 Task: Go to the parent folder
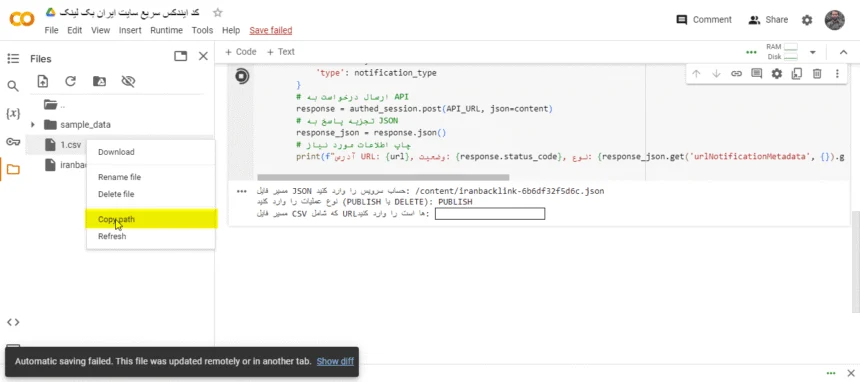pyautogui.click(x=50, y=104)
